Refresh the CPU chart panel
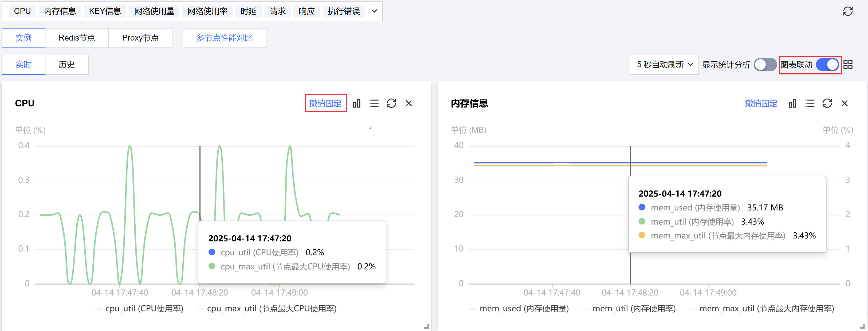 pos(391,103)
